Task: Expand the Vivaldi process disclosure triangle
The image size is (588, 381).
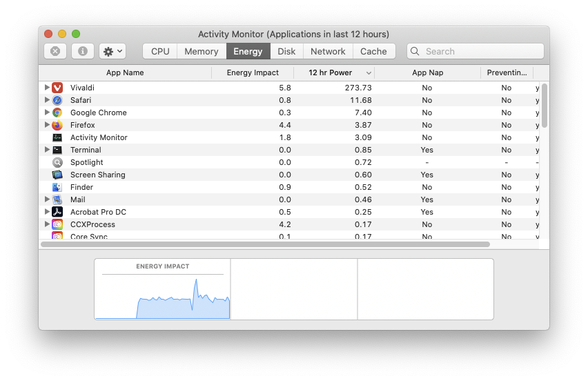Action: pyautogui.click(x=47, y=88)
